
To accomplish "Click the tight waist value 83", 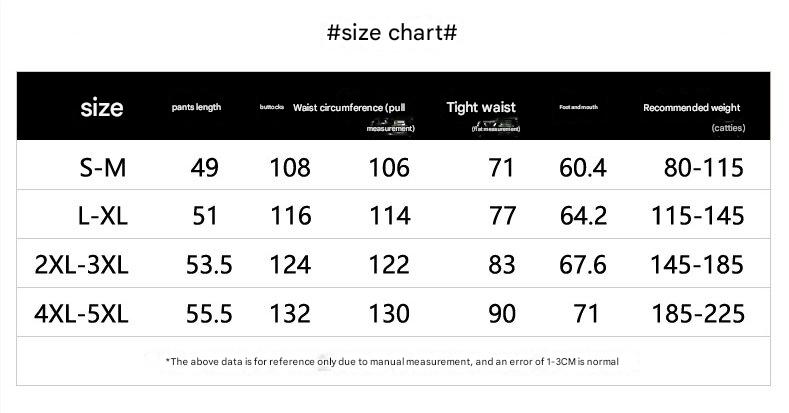I will pos(502,265).
